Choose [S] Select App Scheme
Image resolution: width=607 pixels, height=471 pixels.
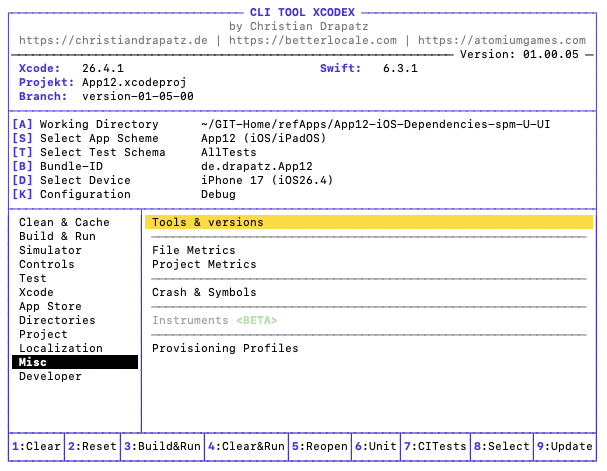pos(86,138)
